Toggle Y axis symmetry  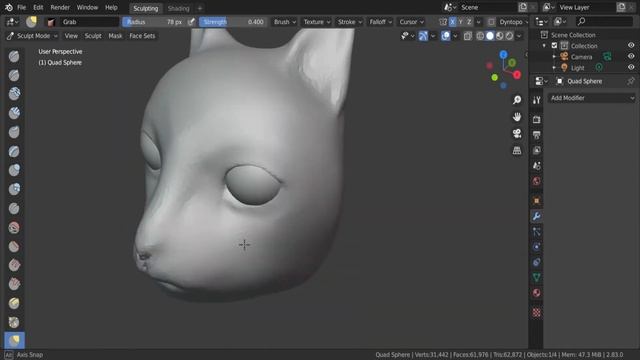(x=461, y=22)
